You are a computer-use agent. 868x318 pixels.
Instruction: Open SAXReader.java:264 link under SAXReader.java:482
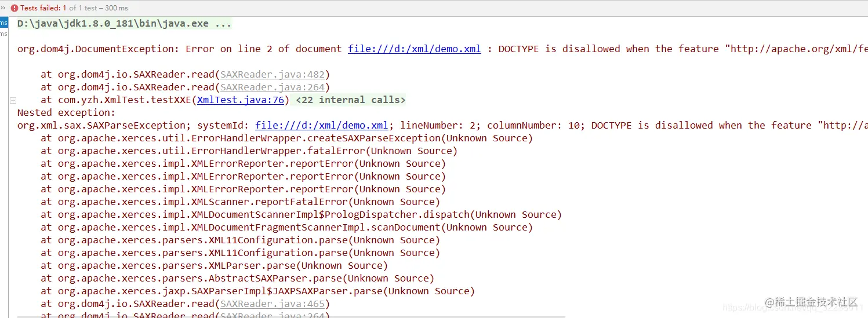(x=272, y=87)
